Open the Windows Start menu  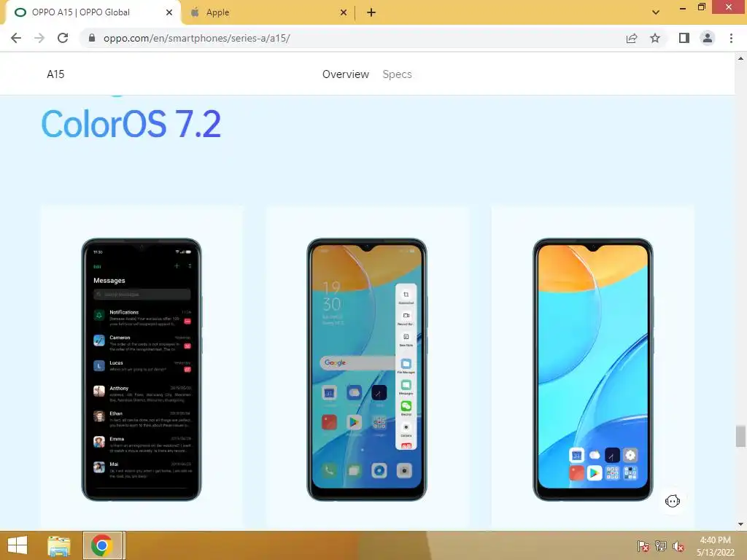[18, 545]
